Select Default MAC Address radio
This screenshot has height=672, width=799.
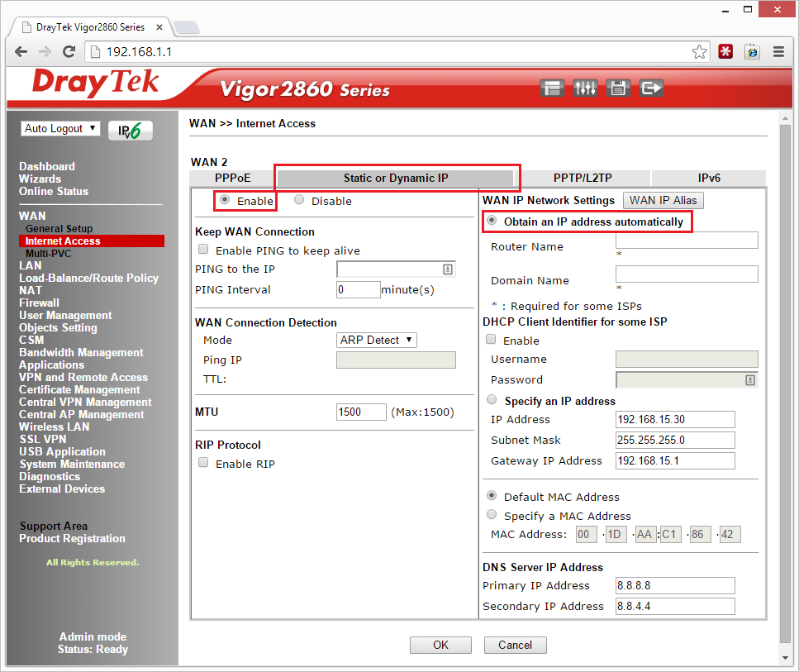(x=492, y=496)
